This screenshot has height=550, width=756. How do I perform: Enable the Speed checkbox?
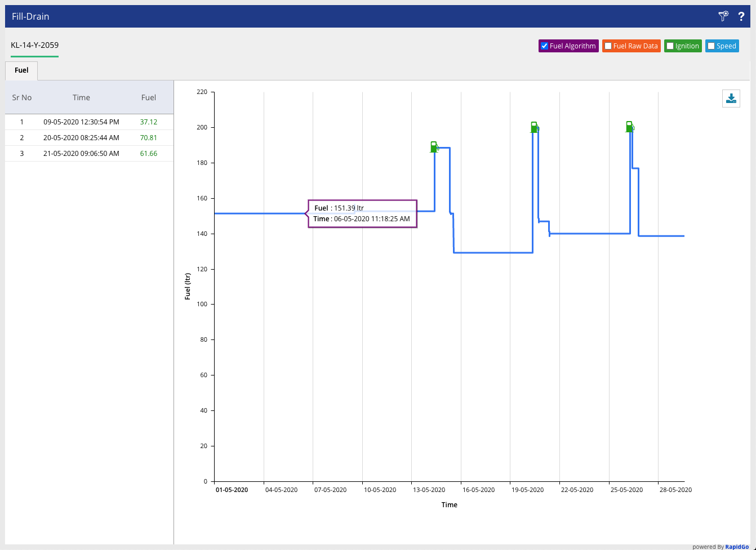(x=711, y=46)
